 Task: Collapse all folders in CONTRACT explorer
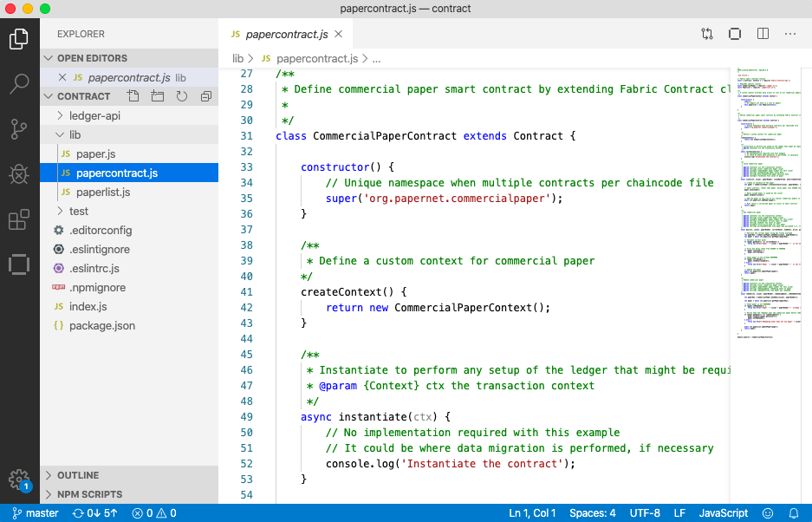(206, 96)
